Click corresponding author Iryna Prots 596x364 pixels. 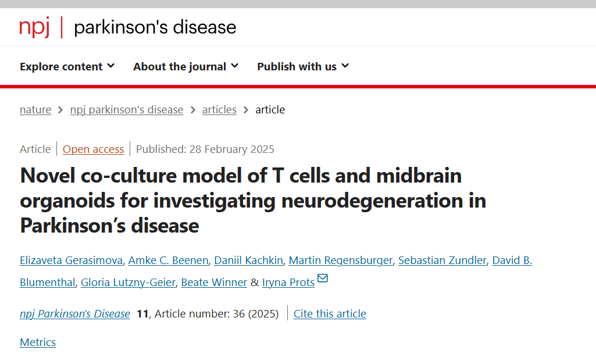pyautogui.click(x=288, y=283)
